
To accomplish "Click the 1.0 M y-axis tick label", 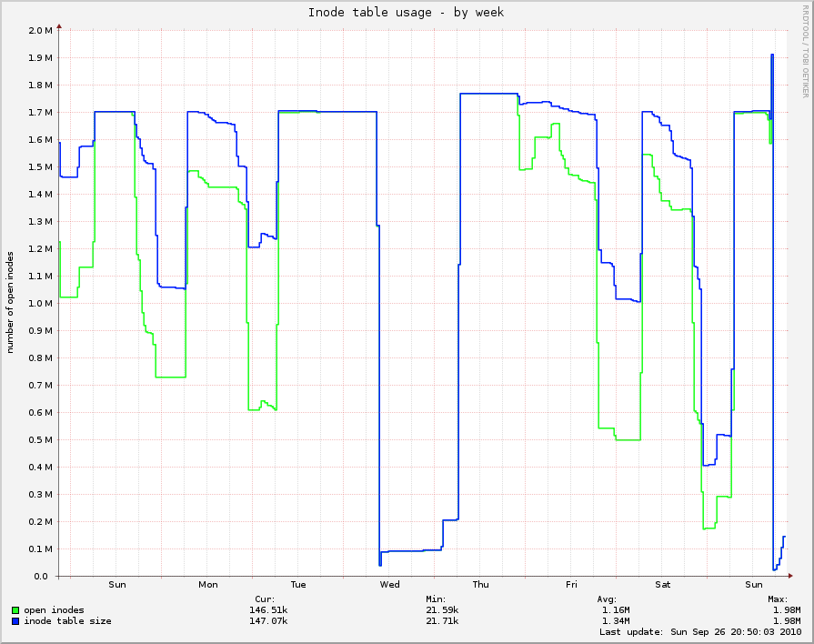I will [x=41, y=303].
